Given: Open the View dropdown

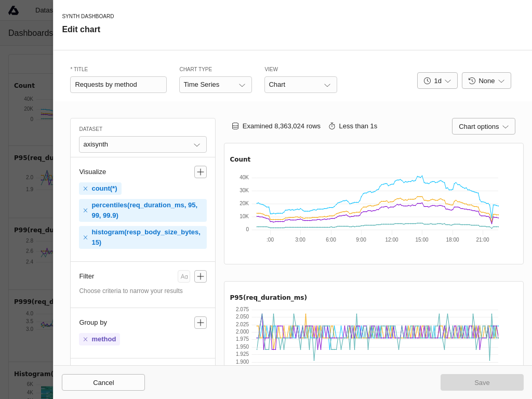Looking at the screenshot, I should 300,85.
